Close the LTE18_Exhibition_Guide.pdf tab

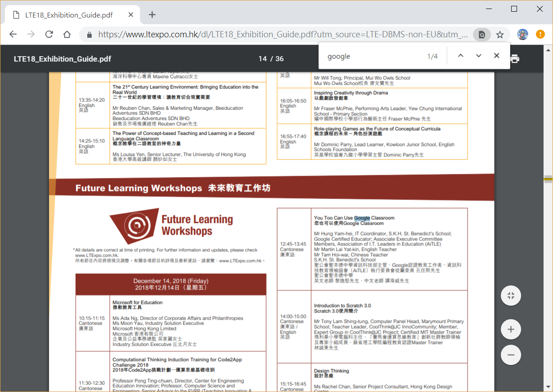(131, 15)
